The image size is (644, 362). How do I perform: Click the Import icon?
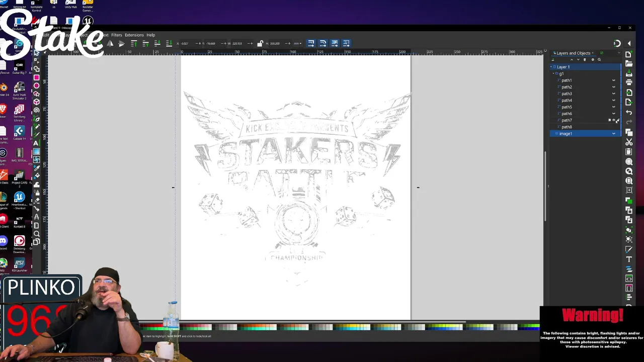[x=628, y=93]
